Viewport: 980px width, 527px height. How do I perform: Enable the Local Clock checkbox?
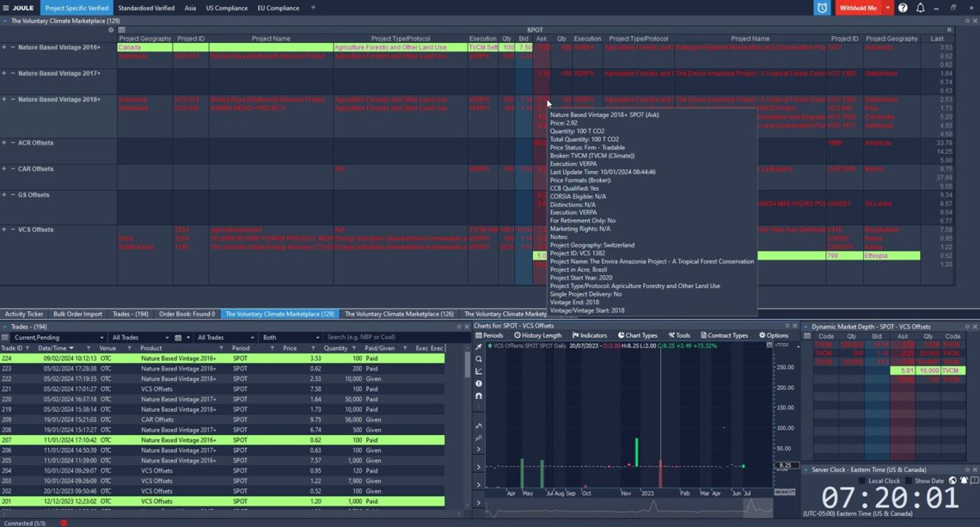(x=862, y=481)
